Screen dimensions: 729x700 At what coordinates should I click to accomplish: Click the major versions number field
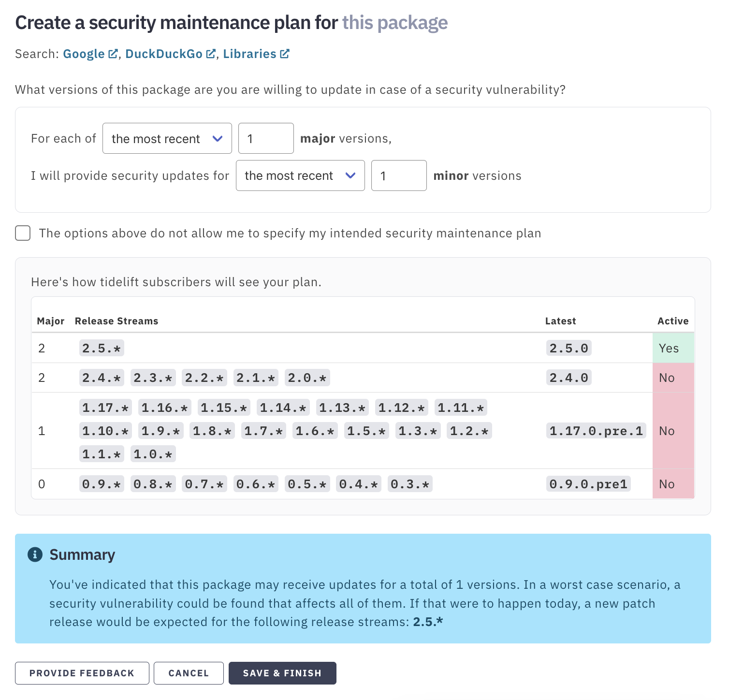(266, 138)
